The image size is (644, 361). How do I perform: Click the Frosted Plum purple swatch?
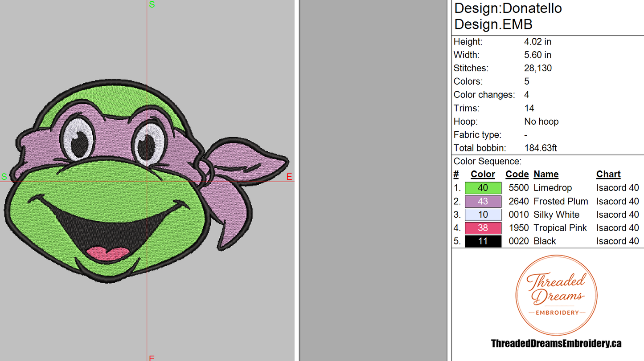click(x=483, y=201)
